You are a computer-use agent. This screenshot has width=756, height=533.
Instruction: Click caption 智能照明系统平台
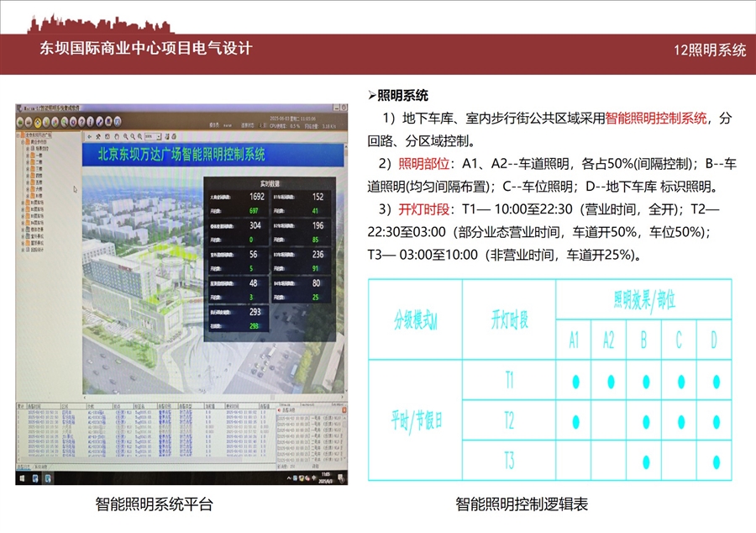pyautogui.click(x=155, y=504)
